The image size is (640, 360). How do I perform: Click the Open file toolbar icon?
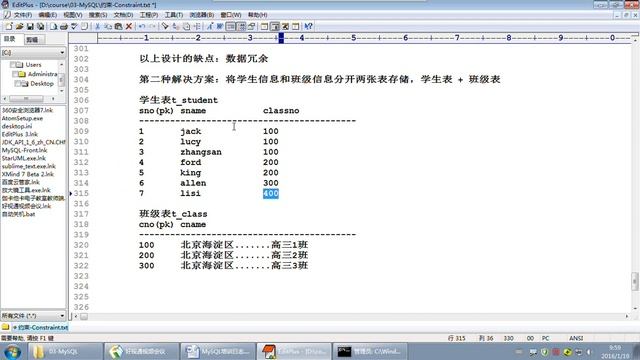[19, 27]
